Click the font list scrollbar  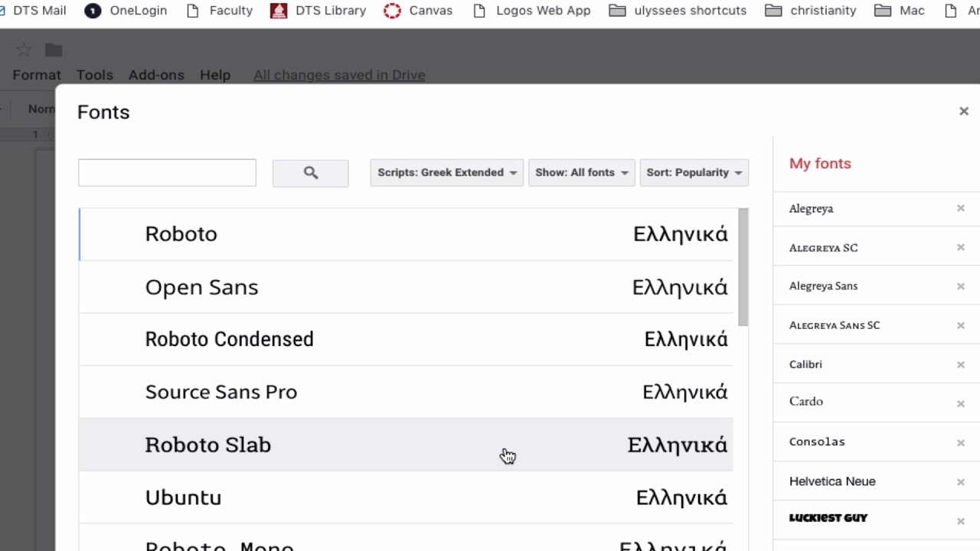(743, 266)
